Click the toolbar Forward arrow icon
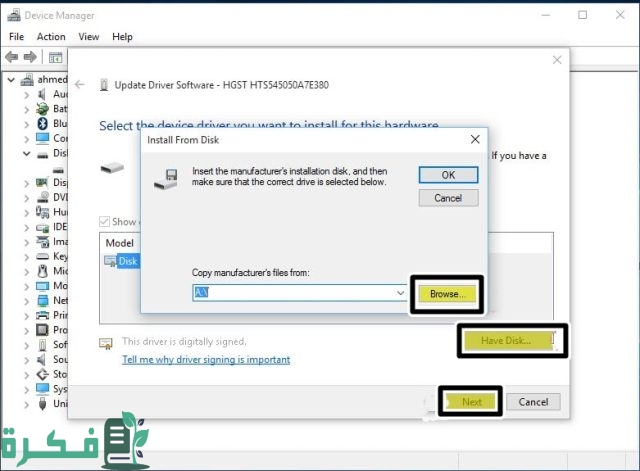 tap(31, 57)
